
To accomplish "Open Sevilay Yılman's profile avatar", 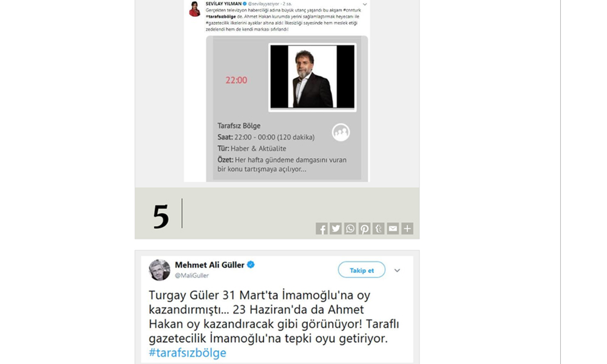I will pos(194,9).
